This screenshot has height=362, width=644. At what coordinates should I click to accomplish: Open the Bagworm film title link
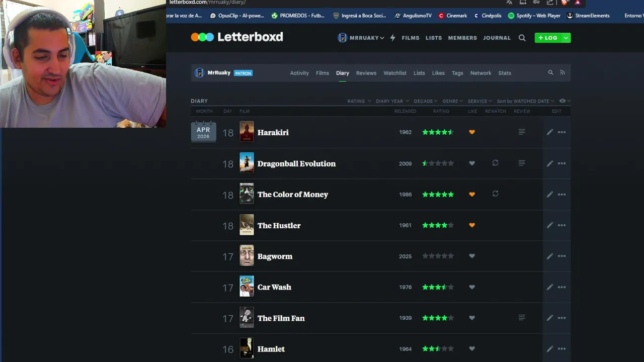[275, 256]
